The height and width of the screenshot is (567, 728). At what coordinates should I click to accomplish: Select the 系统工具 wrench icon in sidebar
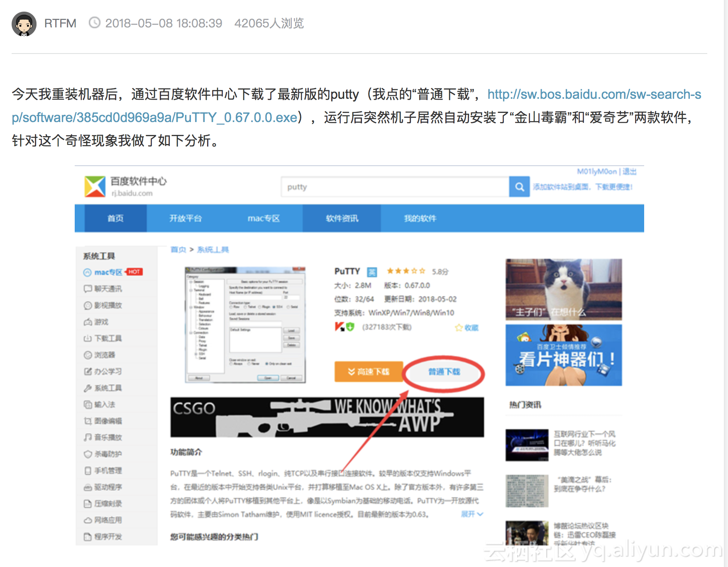[88, 388]
